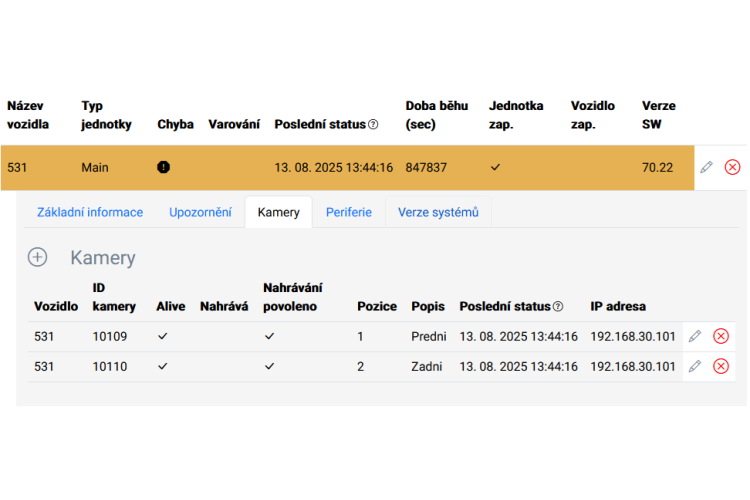Click the Pozice column header
Image resolution: width=750 pixels, height=500 pixels.
click(x=377, y=307)
